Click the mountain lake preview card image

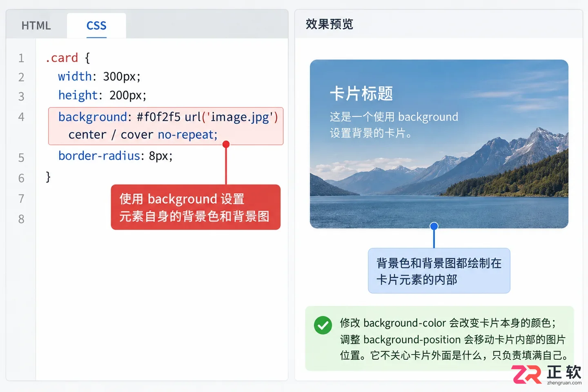tap(439, 144)
